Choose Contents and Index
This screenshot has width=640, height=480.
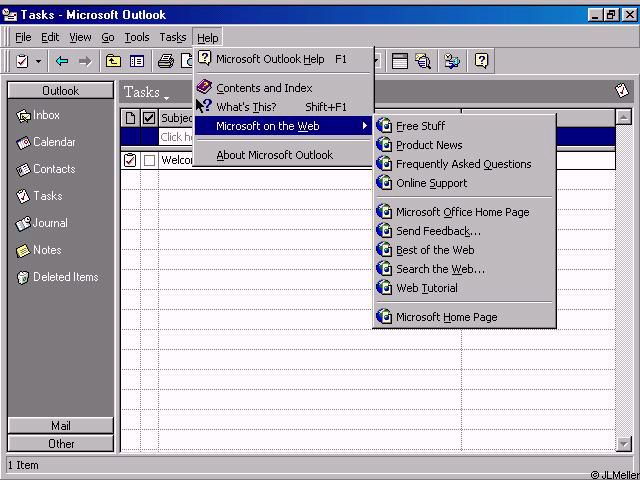283,88
